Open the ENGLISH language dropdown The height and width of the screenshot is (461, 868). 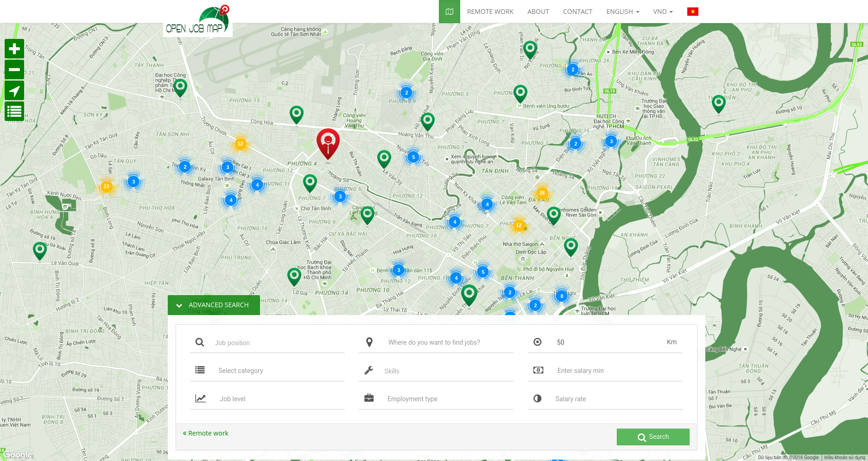pos(622,12)
